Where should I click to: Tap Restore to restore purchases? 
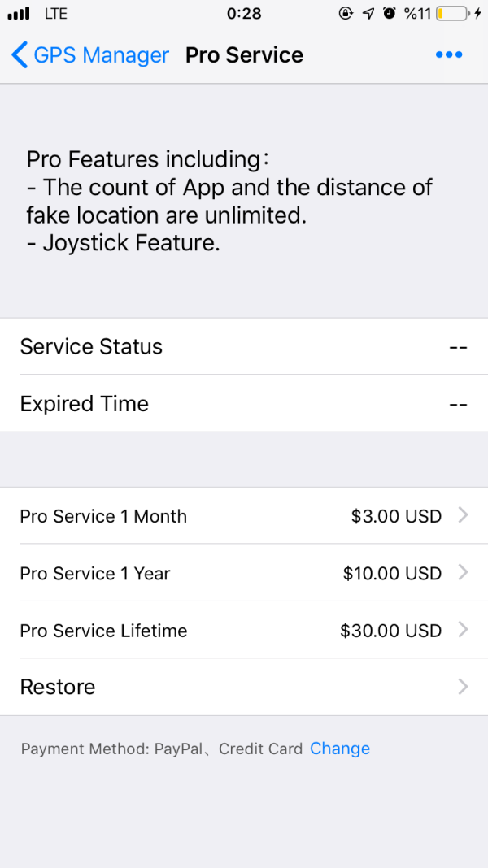tap(58, 687)
